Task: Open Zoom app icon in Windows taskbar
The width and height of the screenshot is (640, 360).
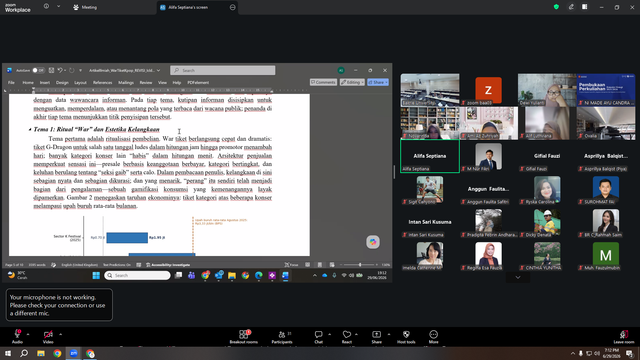Action: (73, 353)
